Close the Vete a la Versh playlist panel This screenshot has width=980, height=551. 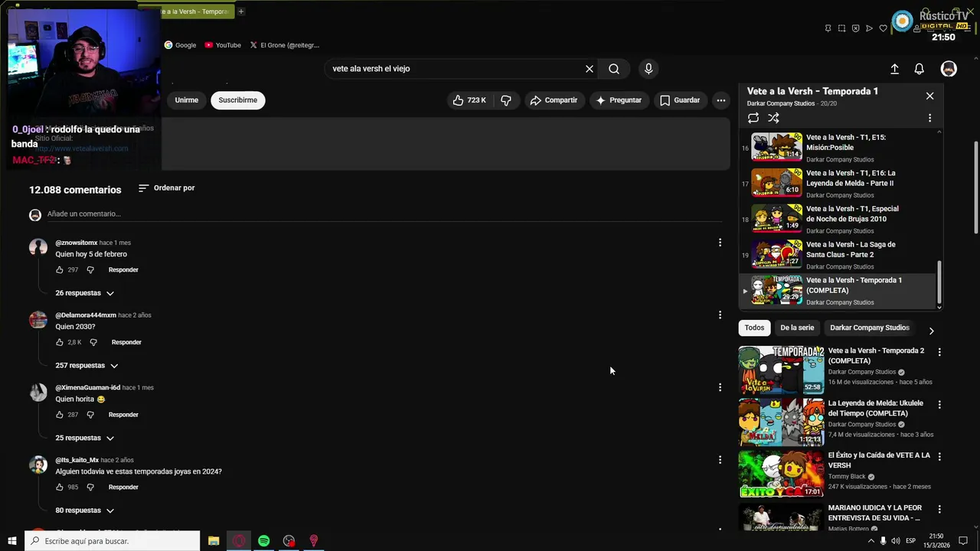pyautogui.click(x=929, y=96)
